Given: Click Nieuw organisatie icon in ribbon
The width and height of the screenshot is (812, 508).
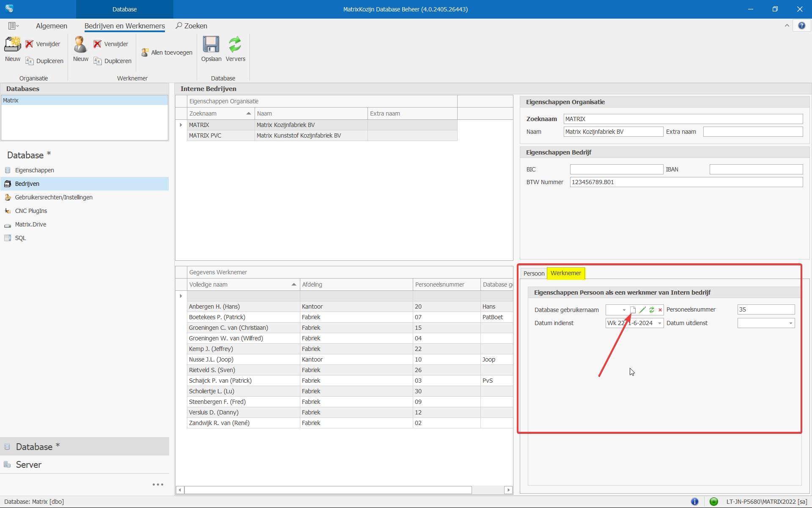Looking at the screenshot, I should 13,44.
